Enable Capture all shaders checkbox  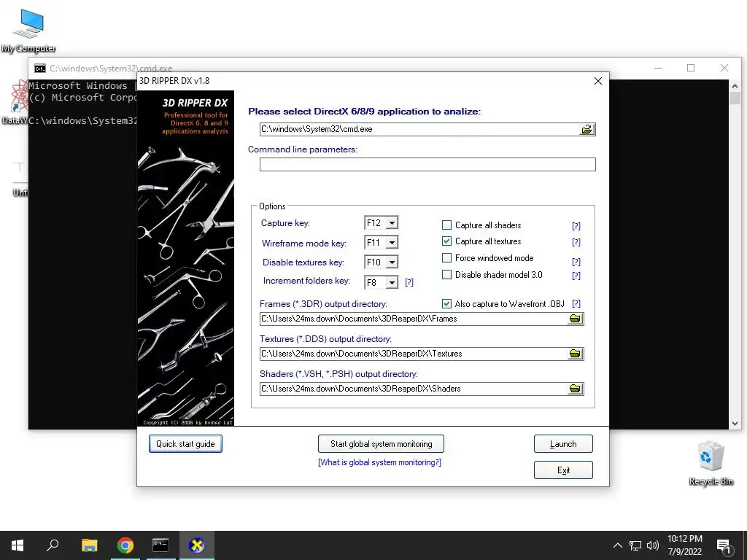[x=446, y=225]
